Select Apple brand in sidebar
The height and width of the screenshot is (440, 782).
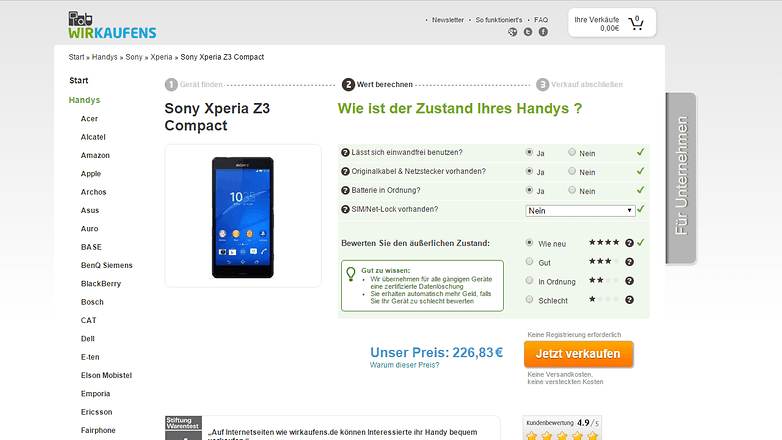[91, 174]
